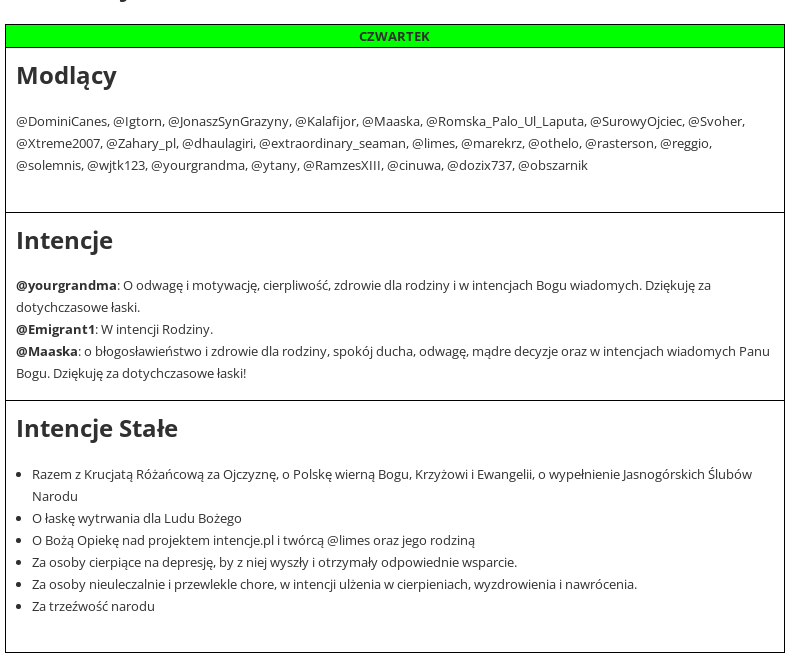Select the @Zahary_pl mention
This screenshot has width=790, height=658.
pos(141,144)
